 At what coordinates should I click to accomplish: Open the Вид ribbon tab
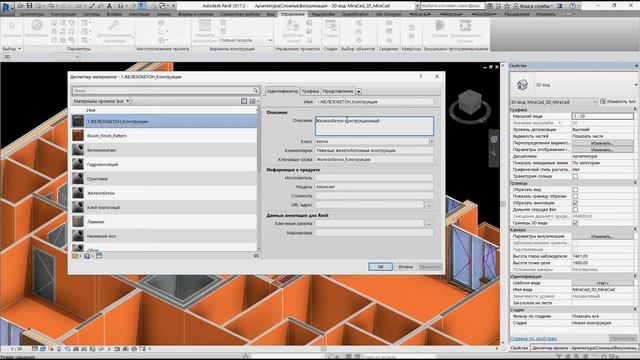[270, 14]
